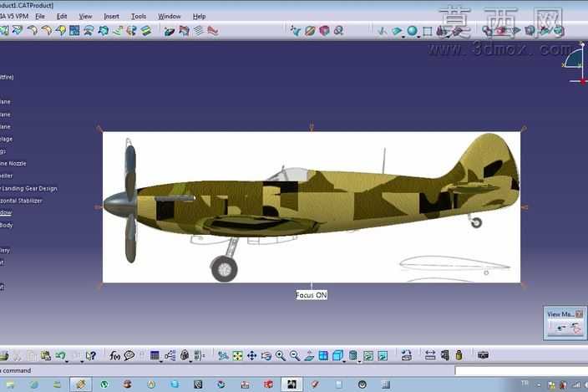Viewport: 588px width, 392px height.
Task: Click the pink cube icon in top toolbar
Action: click(324, 31)
